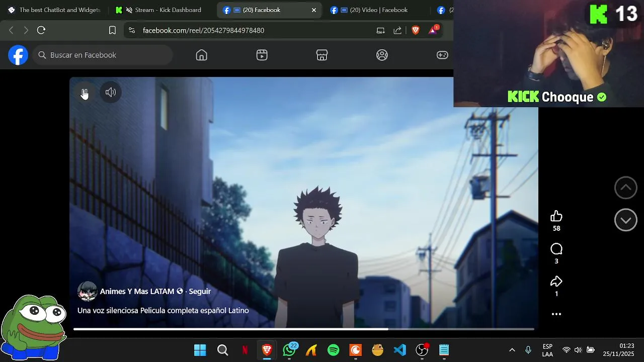Go to next reel with down chevron
Image resolution: width=644 pixels, height=362 pixels.
point(625,220)
